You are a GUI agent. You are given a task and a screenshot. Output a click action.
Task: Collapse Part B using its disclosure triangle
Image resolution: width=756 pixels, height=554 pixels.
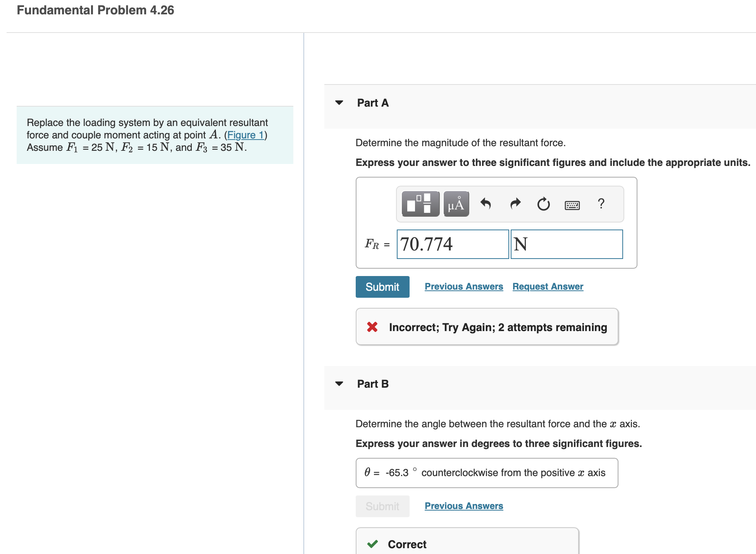tap(339, 383)
